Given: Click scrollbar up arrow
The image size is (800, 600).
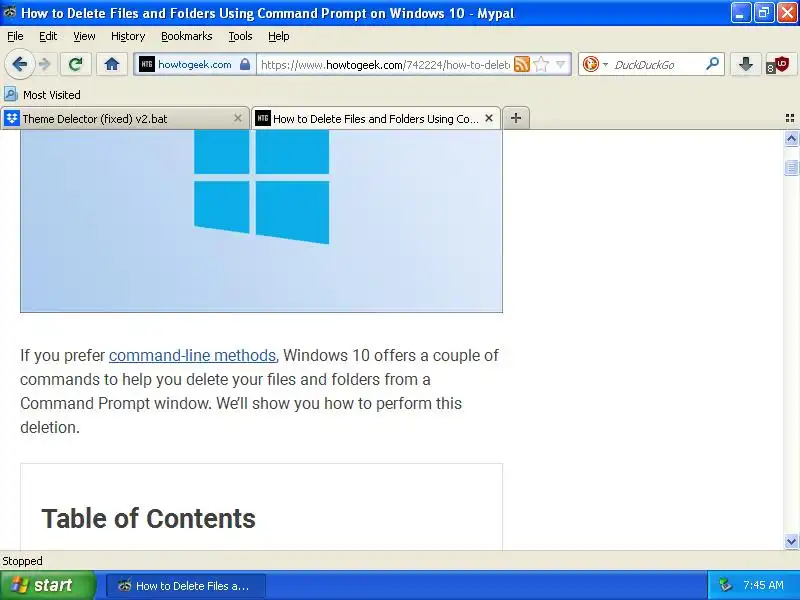Looking at the screenshot, I should 791,139.
